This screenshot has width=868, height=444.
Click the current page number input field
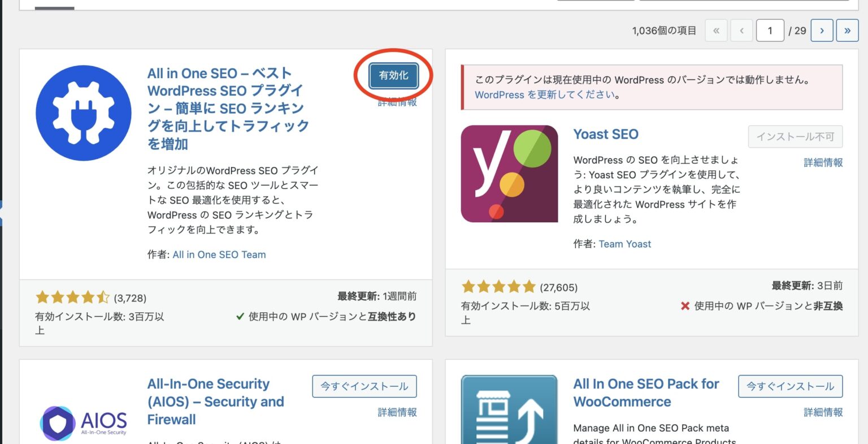coord(770,31)
